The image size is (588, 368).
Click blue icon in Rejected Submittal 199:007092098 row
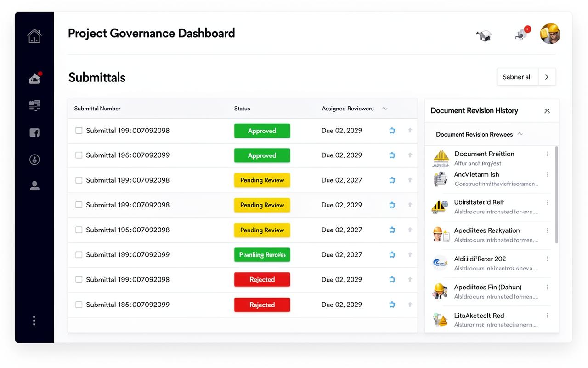point(392,280)
